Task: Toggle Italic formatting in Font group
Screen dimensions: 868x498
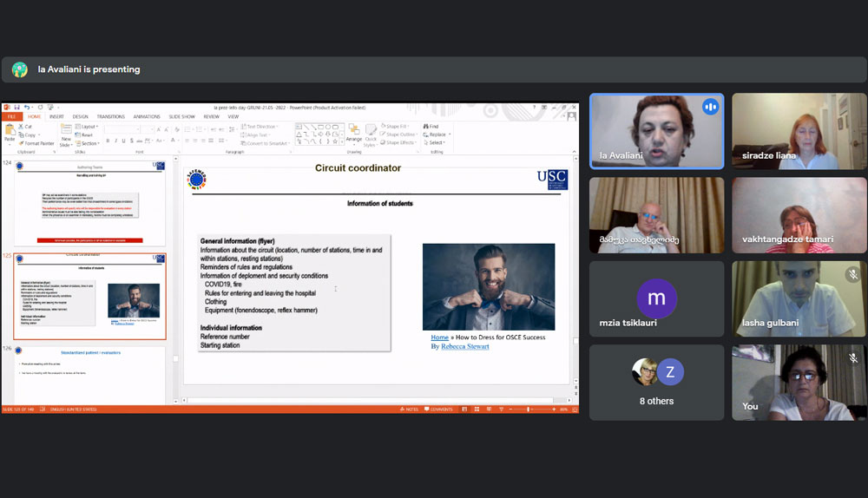Action: click(x=116, y=141)
